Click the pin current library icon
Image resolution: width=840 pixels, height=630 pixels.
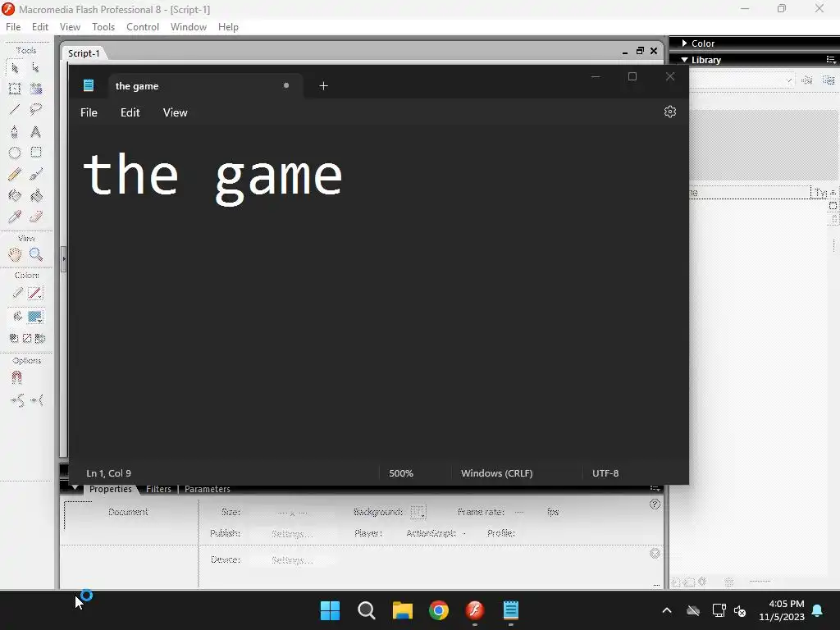[x=807, y=80]
